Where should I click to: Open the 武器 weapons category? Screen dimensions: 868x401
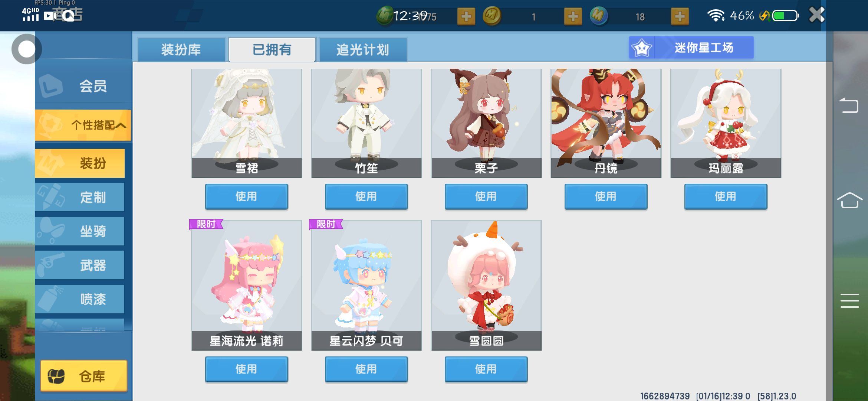(80, 265)
